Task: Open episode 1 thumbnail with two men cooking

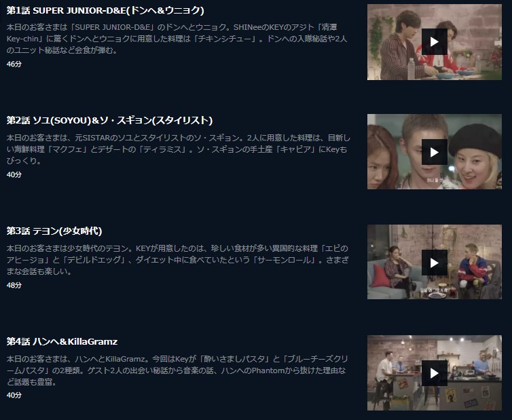Action: tap(435, 42)
